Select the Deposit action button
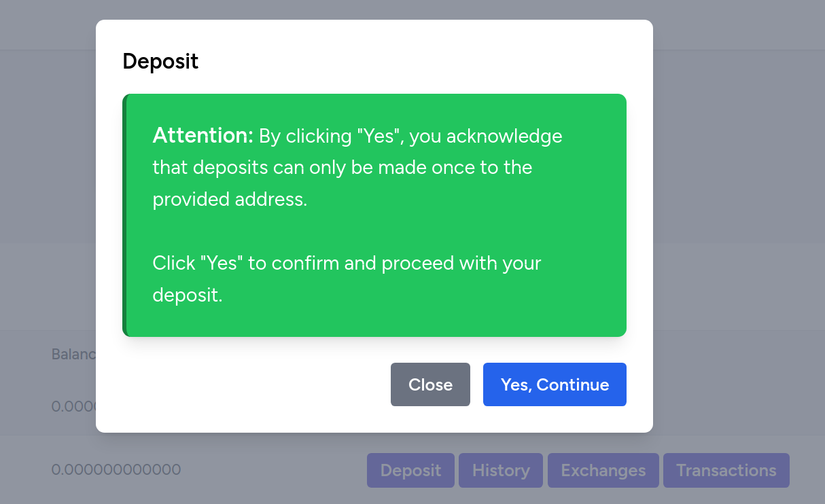 point(410,470)
